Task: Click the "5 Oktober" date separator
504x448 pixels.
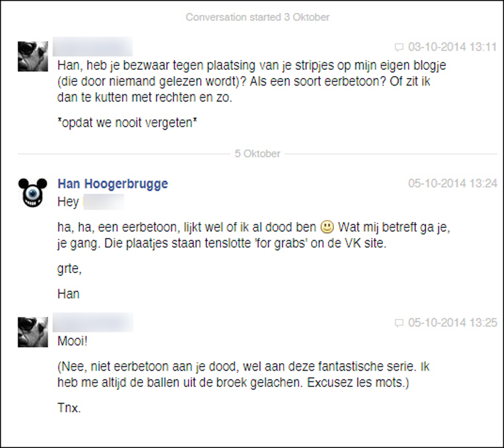Action: pos(257,153)
